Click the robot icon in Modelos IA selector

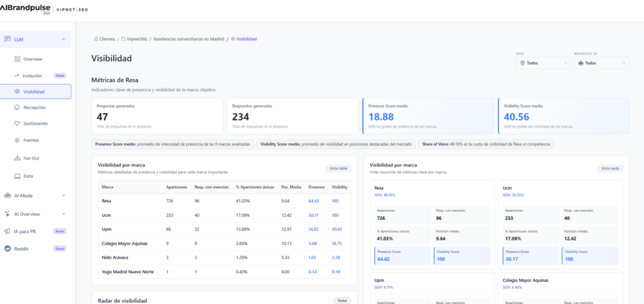coord(580,63)
